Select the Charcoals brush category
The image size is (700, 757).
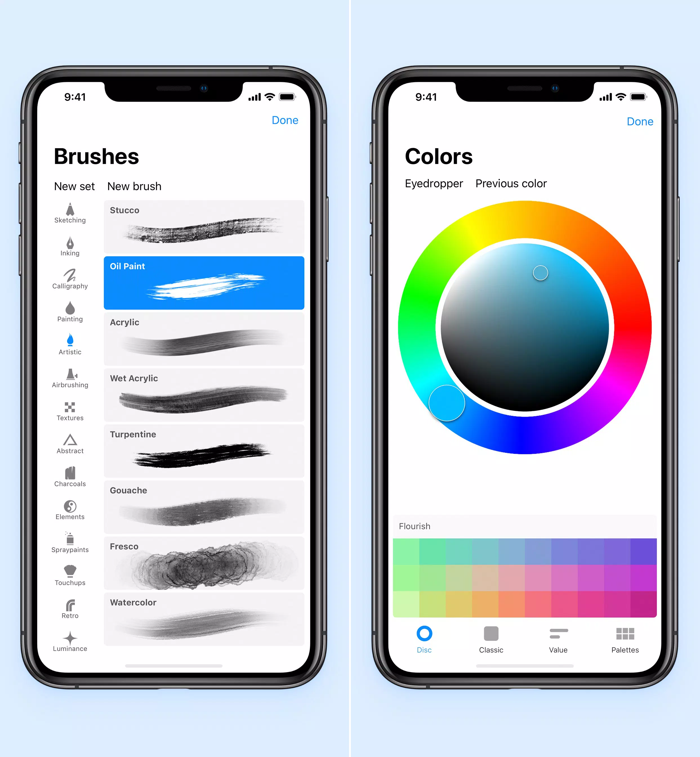(x=70, y=481)
